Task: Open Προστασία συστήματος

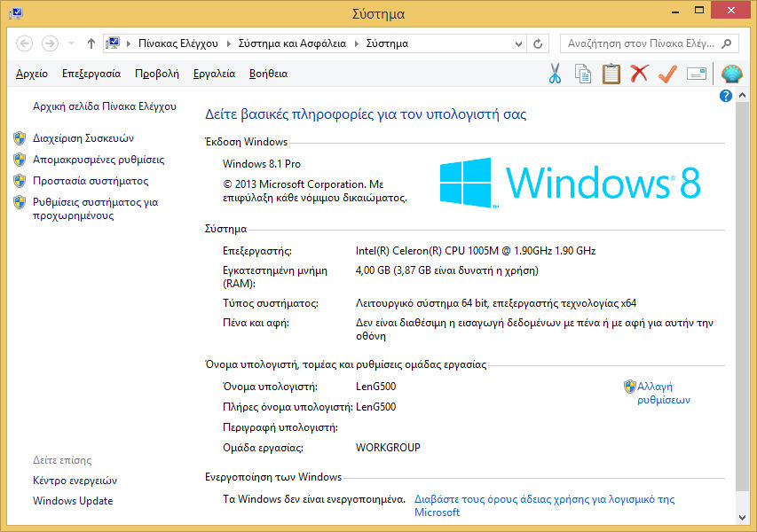Action: tap(91, 181)
